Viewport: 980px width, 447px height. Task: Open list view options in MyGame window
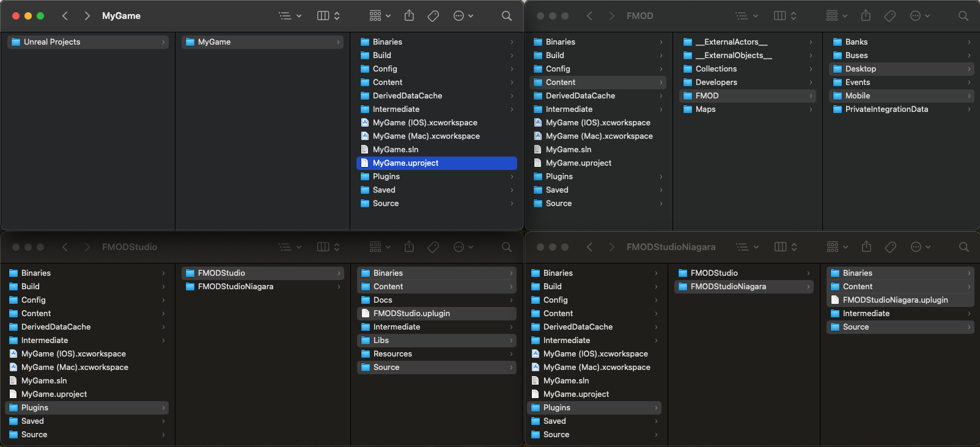[290, 16]
